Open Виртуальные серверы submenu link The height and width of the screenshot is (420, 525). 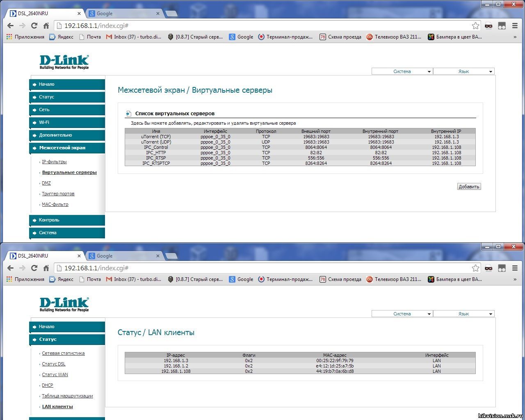point(69,173)
